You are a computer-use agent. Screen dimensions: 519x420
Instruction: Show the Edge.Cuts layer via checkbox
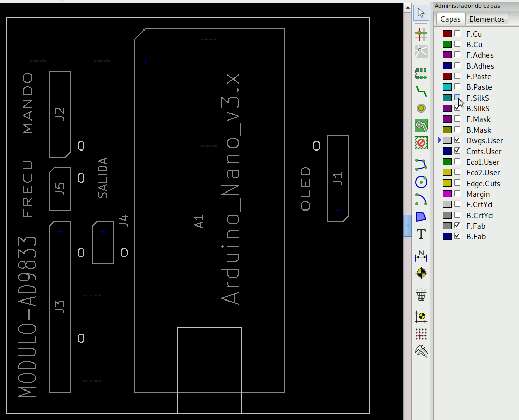(x=457, y=183)
